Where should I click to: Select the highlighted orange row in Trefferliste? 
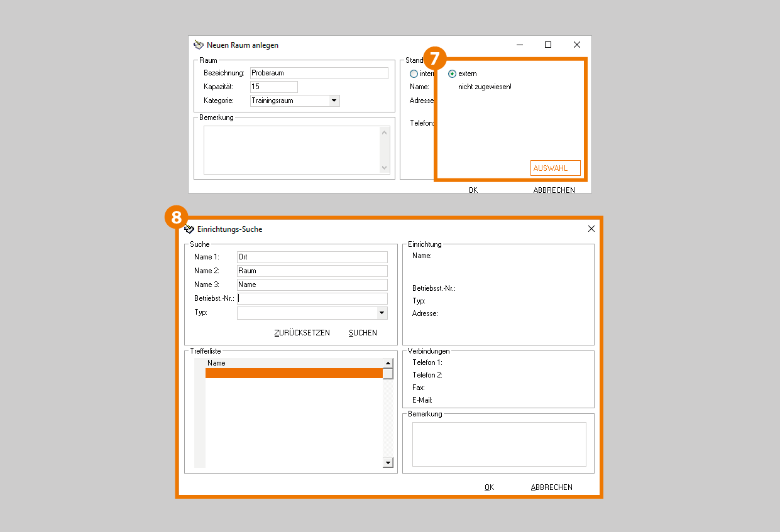294,373
